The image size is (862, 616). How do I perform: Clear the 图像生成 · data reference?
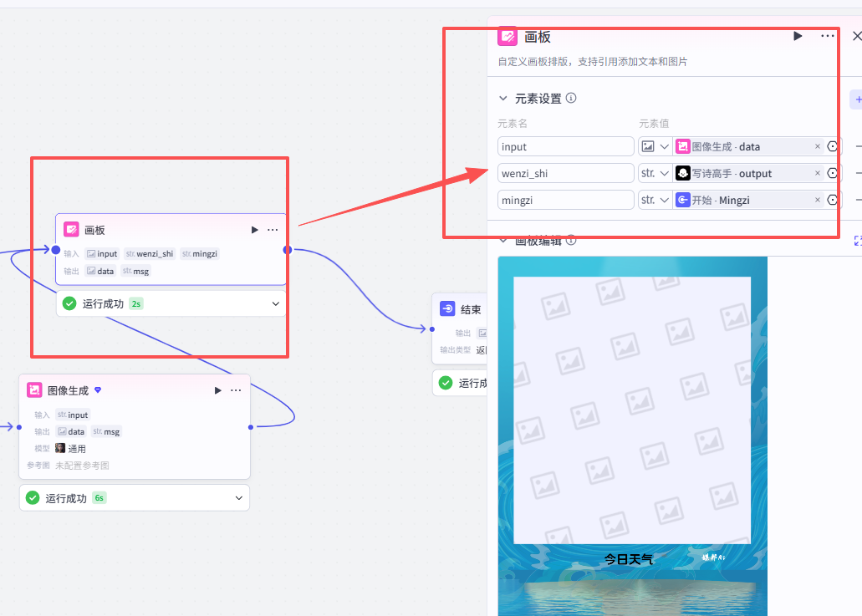[x=818, y=146]
